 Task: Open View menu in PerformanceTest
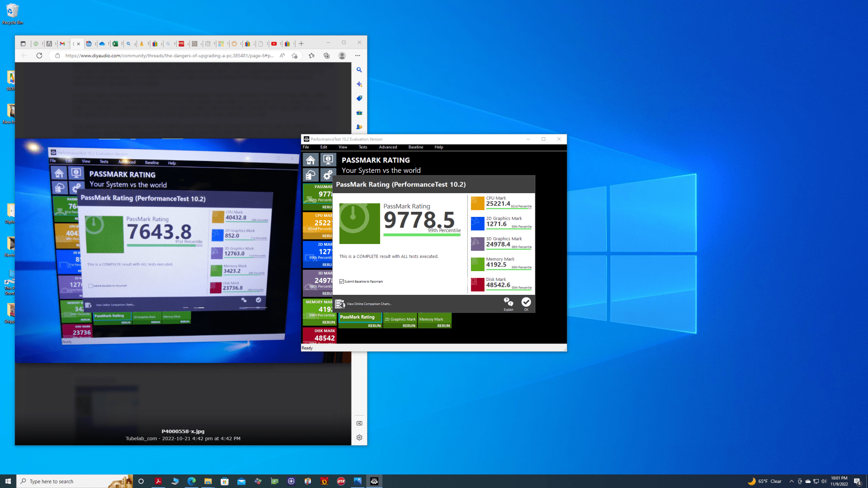(x=343, y=147)
